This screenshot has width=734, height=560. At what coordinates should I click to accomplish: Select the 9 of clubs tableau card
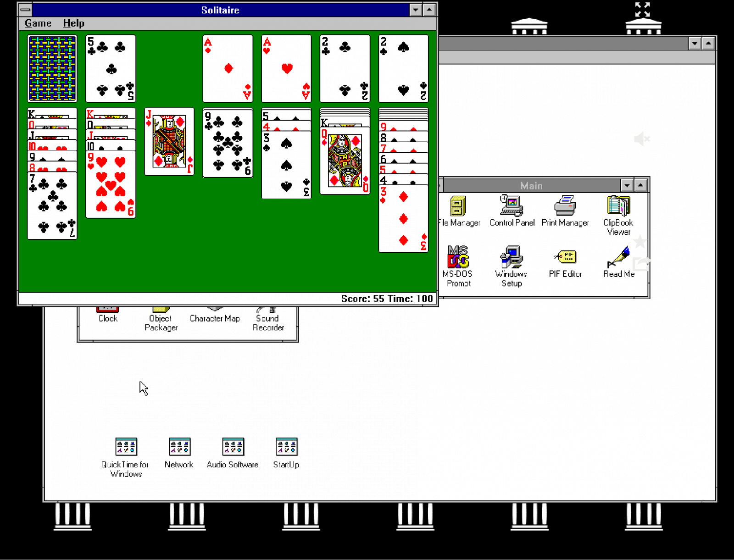click(228, 143)
